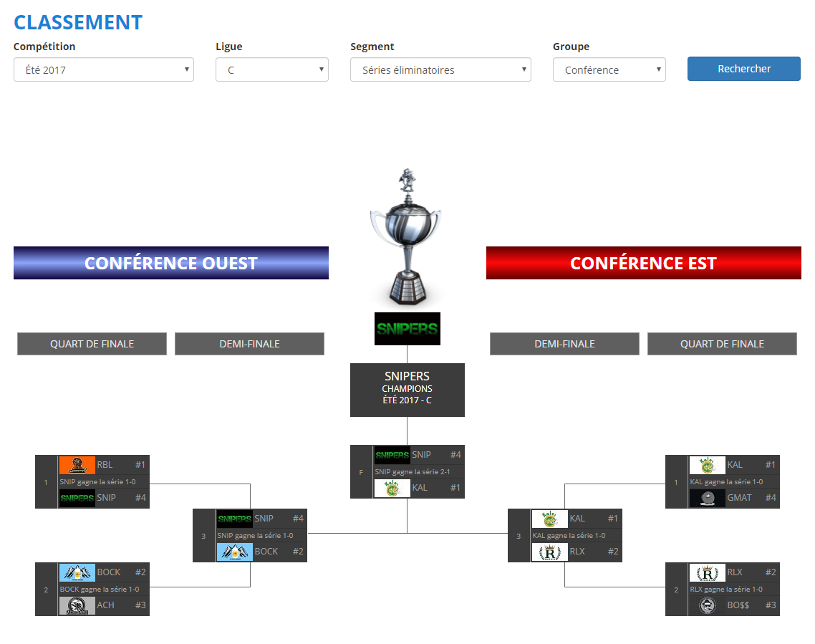Select the Conférence Est red banner
Image resolution: width=815 pixels, height=644 pixels.
click(643, 263)
